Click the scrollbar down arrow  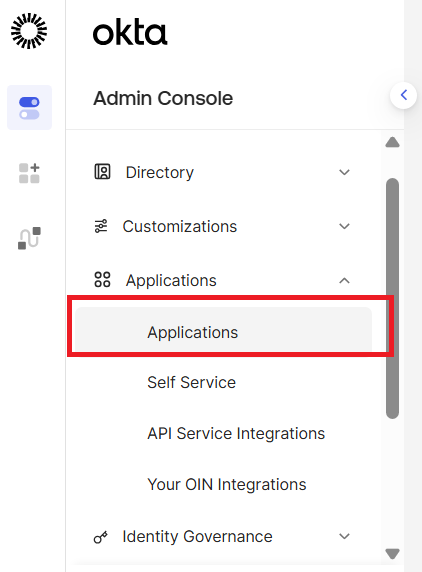point(392,553)
